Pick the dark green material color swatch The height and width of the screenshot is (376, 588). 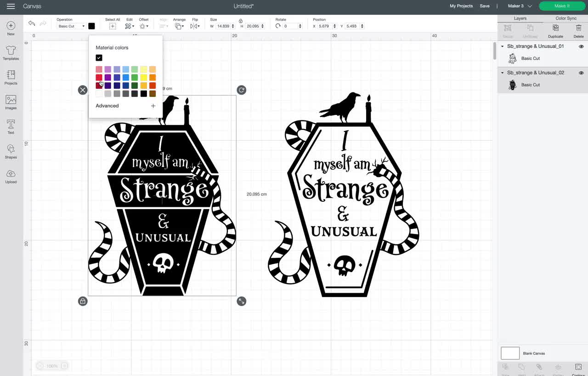(x=134, y=85)
